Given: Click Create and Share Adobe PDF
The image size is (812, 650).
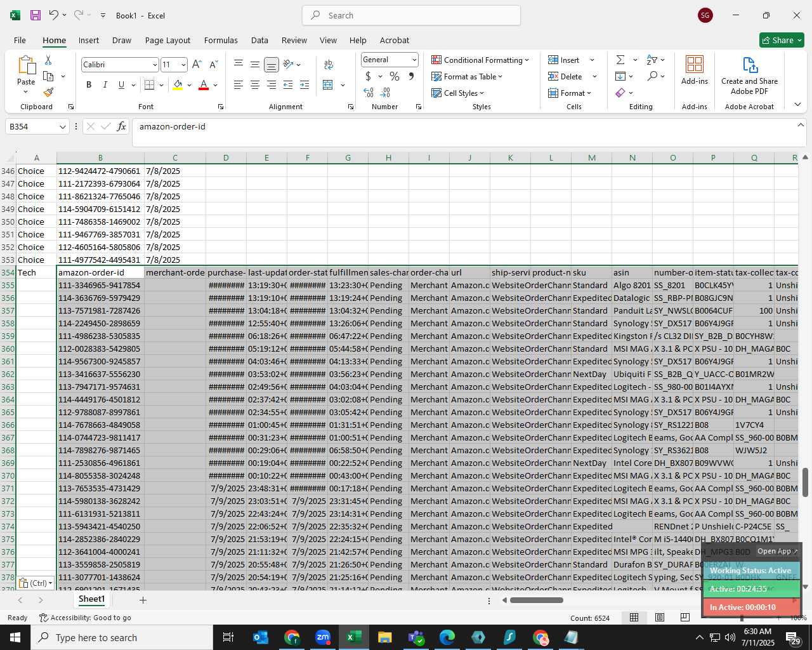Looking at the screenshot, I should 749,75.
